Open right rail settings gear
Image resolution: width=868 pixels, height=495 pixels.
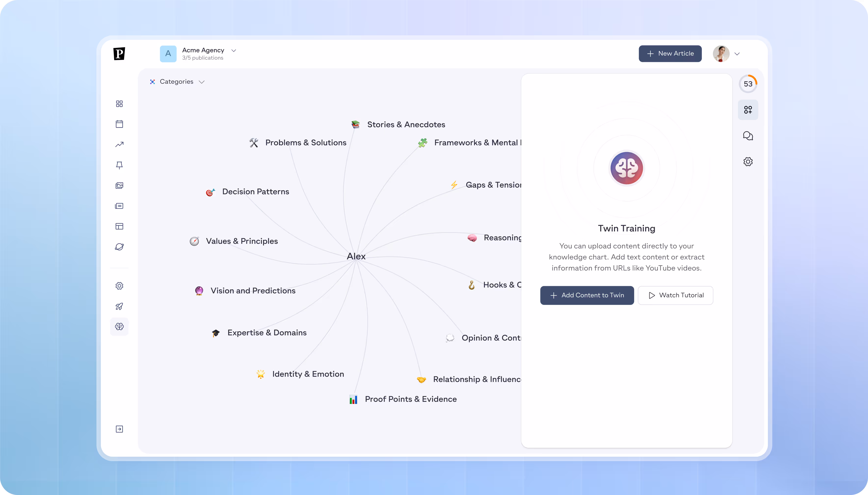[748, 162]
